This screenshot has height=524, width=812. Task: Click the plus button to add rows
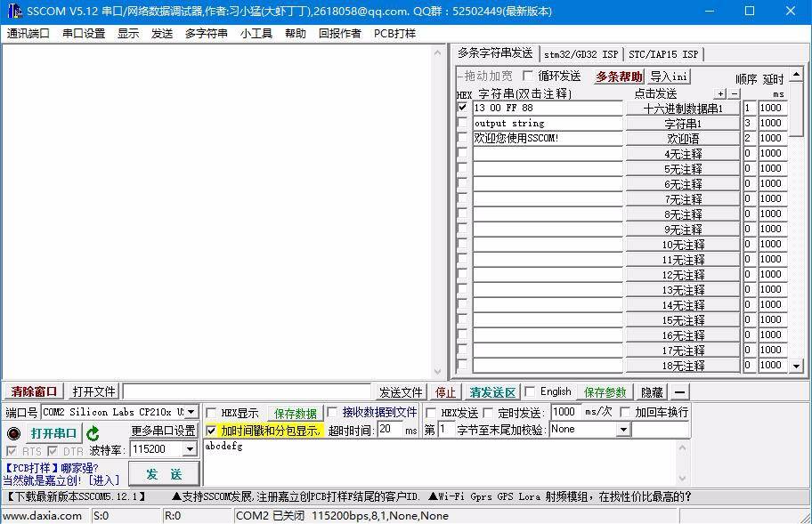[720, 93]
